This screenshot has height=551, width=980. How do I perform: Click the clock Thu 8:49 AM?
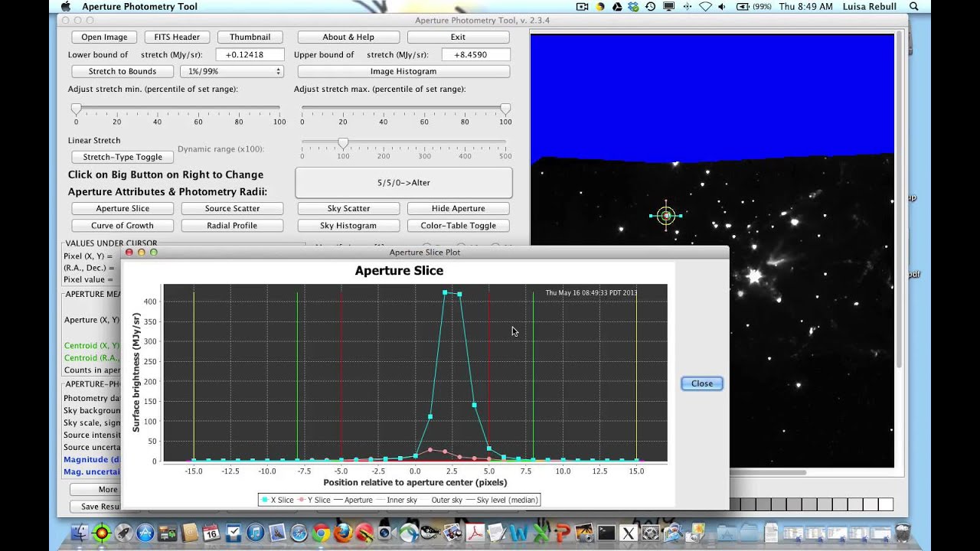point(805,6)
